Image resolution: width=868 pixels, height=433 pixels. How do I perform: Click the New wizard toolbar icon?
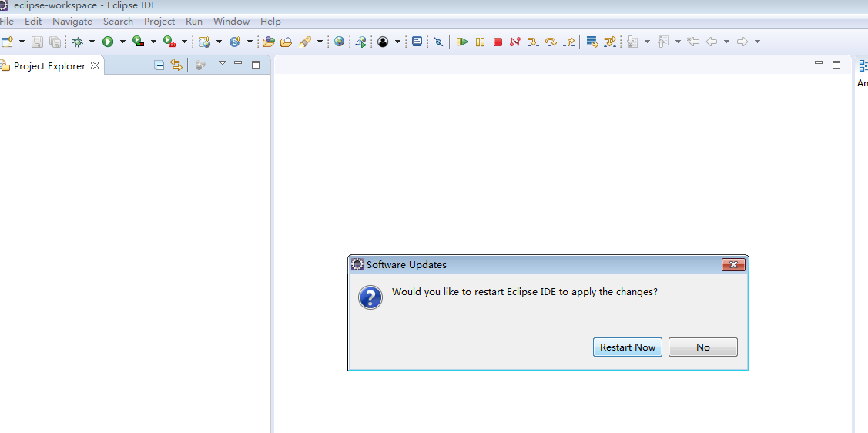pyautogui.click(x=7, y=42)
